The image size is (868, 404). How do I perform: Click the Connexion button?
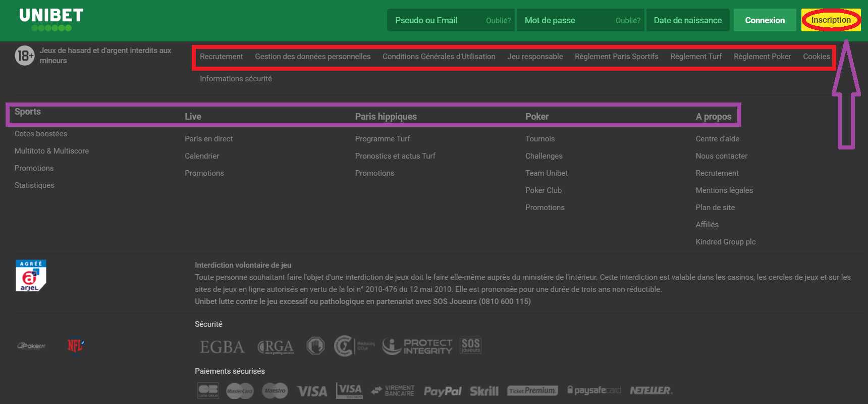pyautogui.click(x=765, y=20)
